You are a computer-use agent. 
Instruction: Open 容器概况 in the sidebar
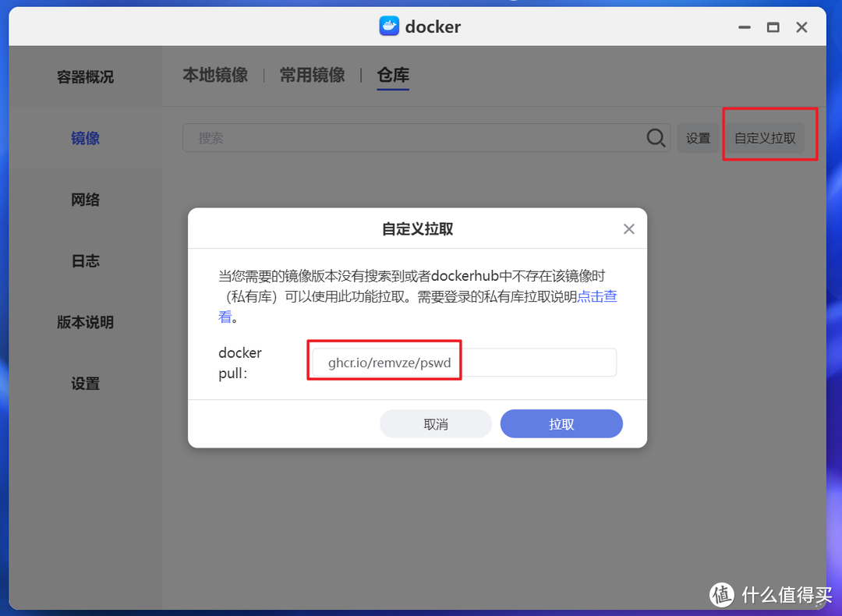[x=84, y=76]
